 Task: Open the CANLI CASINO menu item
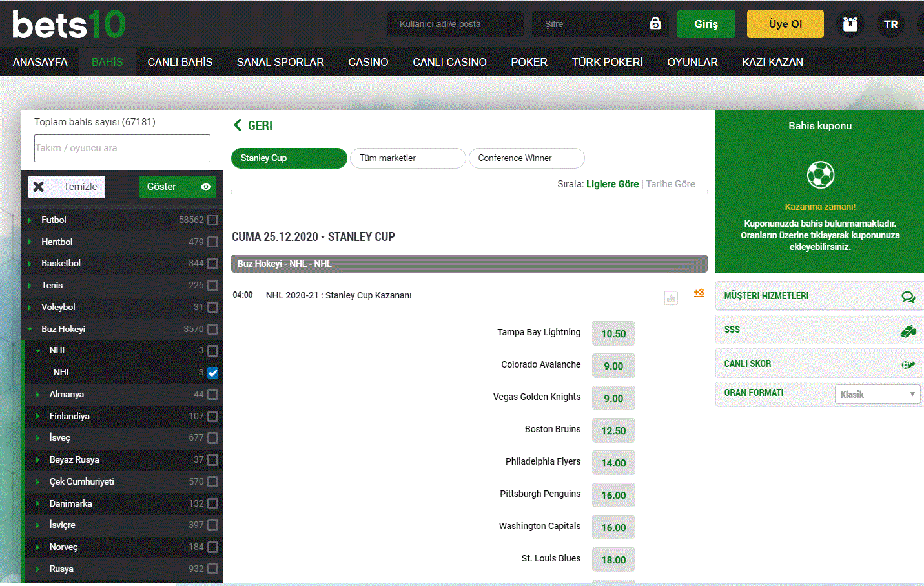click(x=449, y=62)
